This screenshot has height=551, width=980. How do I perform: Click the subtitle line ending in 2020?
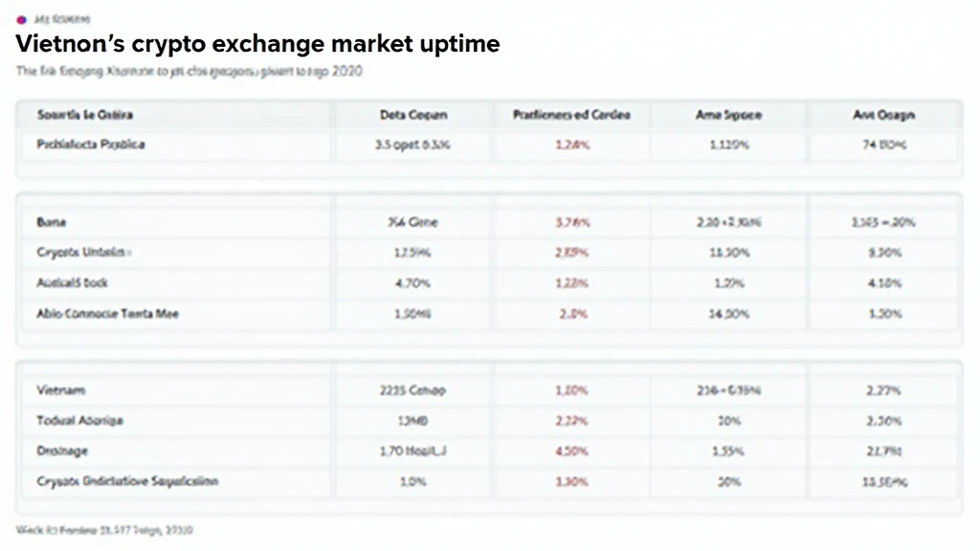189,72
